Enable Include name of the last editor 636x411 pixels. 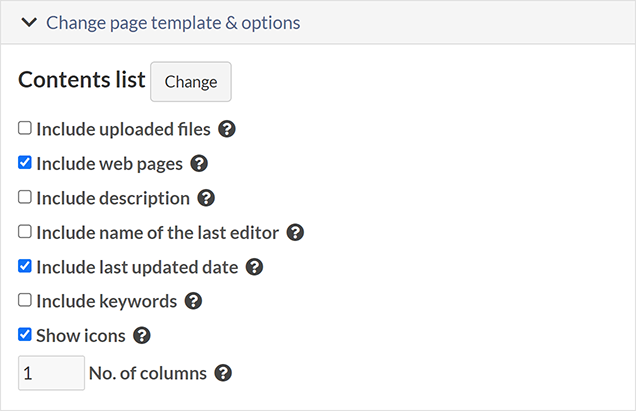point(25,232)
